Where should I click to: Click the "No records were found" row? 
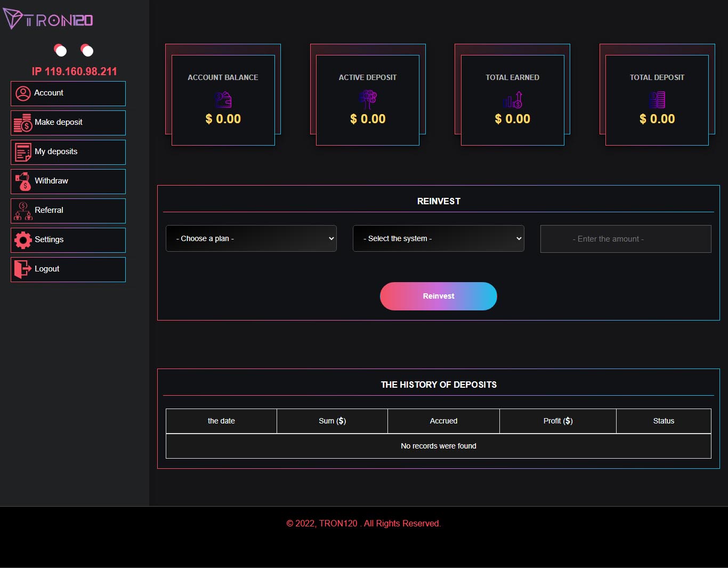tap(439, 446)
